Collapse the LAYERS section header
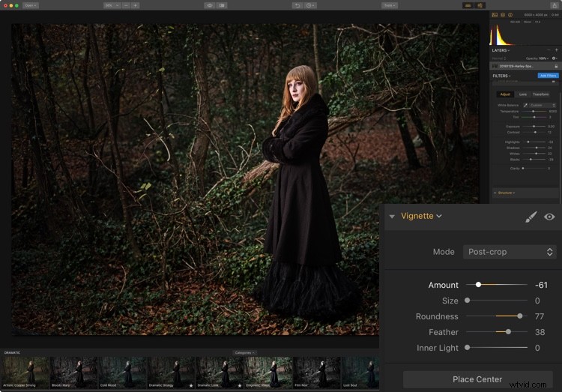This screenshot has height=392, width=562. coord(501,50)
